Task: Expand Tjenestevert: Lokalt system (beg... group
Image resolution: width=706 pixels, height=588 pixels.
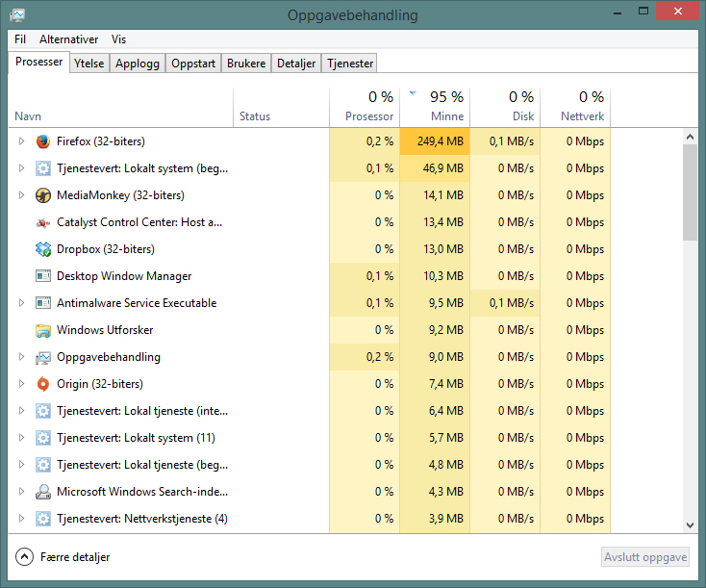Action: tap(21, 168)
